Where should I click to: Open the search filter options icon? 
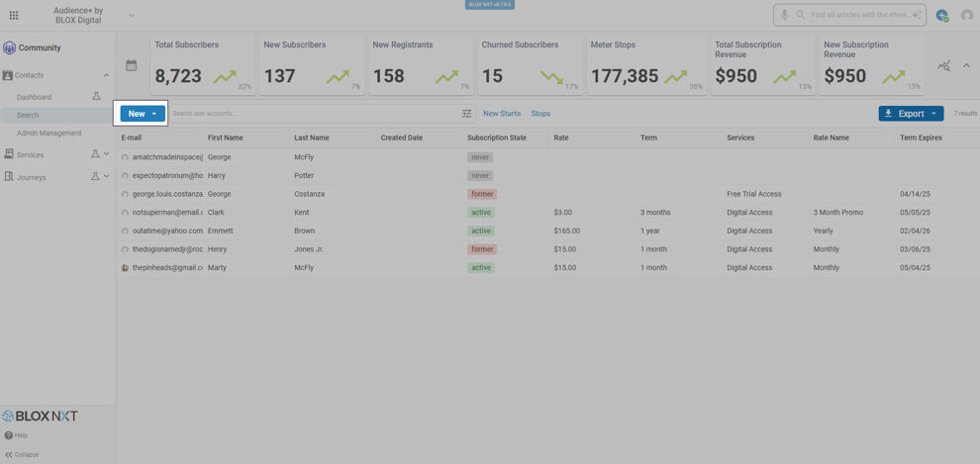[467, 114]
